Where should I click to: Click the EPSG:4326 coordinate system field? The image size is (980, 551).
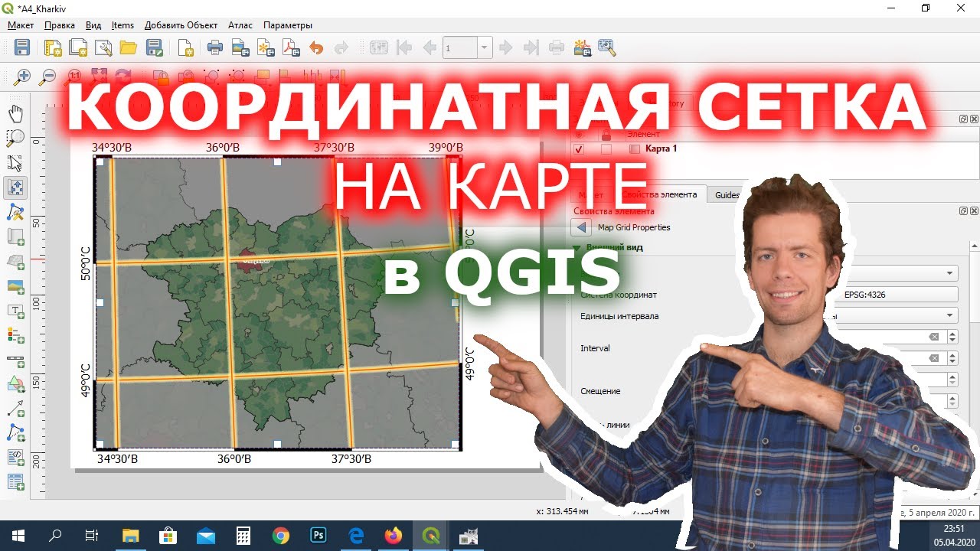click(x=892, y=295)
